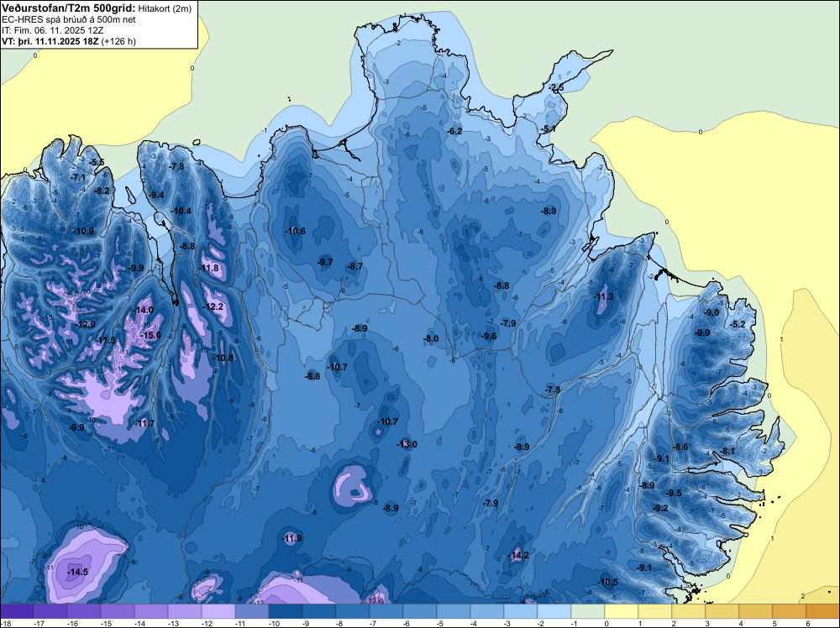The height and width of the screenshot is (628, 840).
Task: Click the light green legend swatch labeled -1
Action: point(588,611)
